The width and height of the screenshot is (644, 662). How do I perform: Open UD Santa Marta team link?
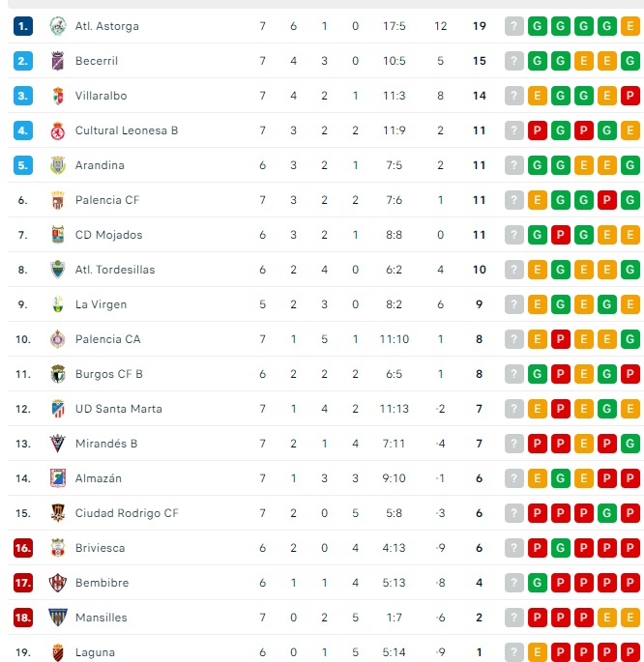pos(118,409)
